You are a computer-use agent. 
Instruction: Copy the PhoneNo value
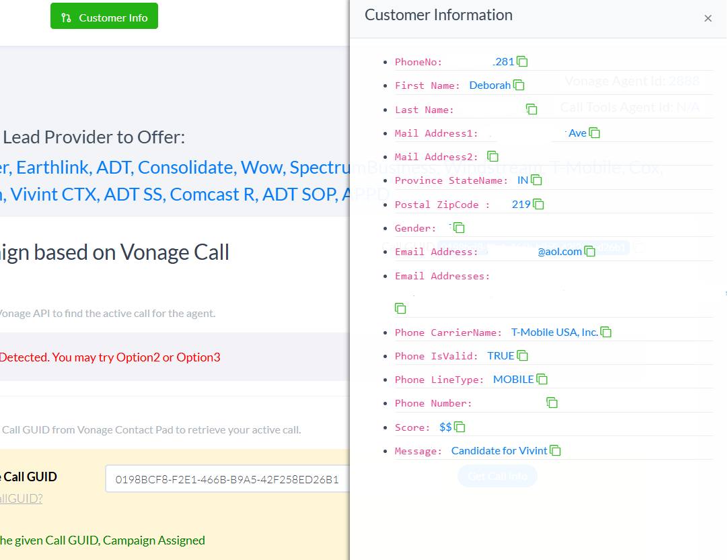(522, 61)
